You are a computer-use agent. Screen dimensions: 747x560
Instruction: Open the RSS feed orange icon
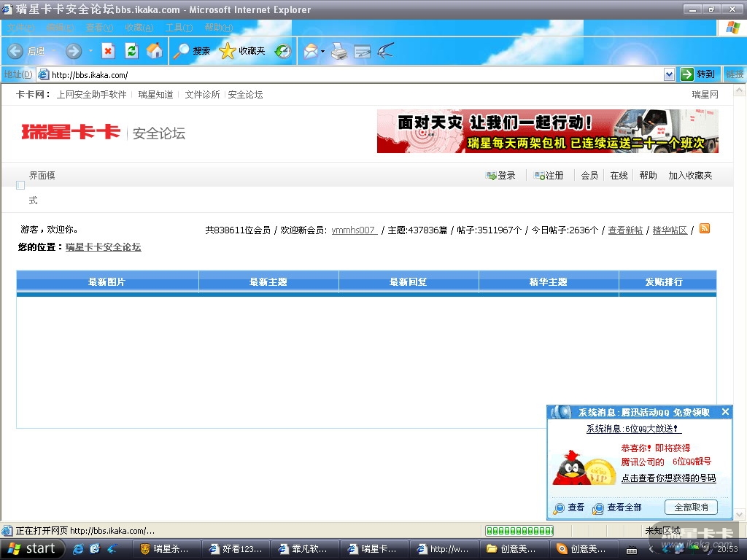(705, 228)
